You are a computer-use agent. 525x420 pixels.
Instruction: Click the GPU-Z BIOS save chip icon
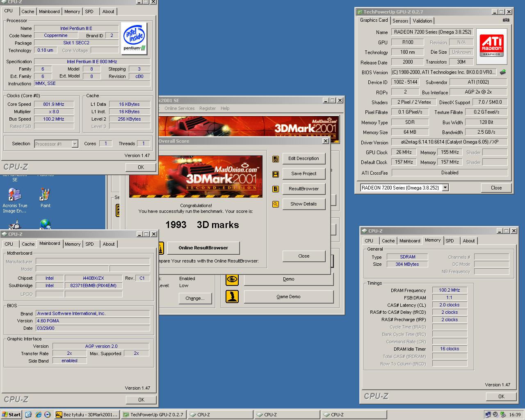click(x=502, y=72)
